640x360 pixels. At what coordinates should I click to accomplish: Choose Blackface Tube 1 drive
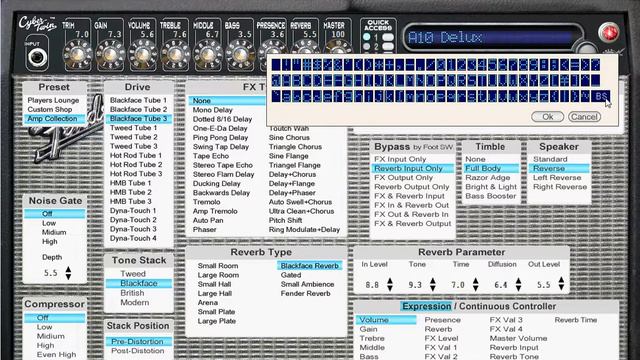(x=138, y=100)
